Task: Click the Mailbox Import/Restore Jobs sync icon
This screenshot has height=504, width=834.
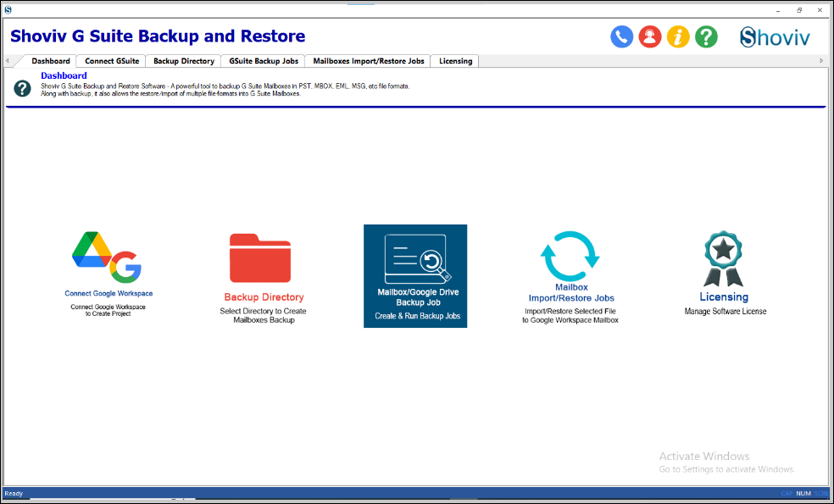Action: (x=570, y=256)
